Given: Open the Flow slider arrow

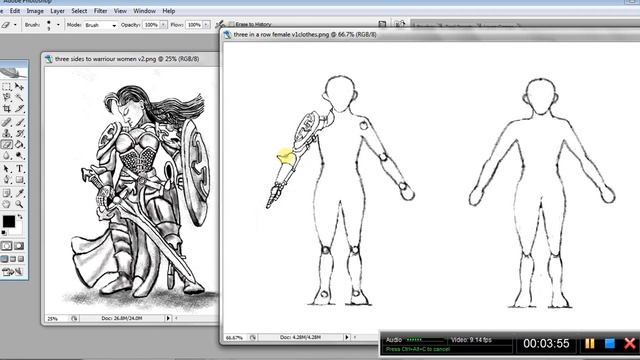Looking at the screenshot, I should (207, 25).
